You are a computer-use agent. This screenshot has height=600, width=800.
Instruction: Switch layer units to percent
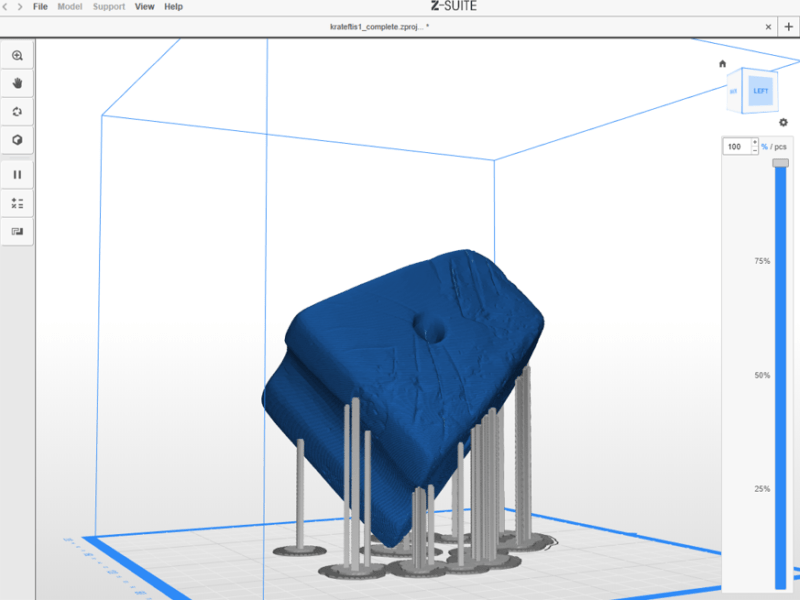tap(765, 147)
